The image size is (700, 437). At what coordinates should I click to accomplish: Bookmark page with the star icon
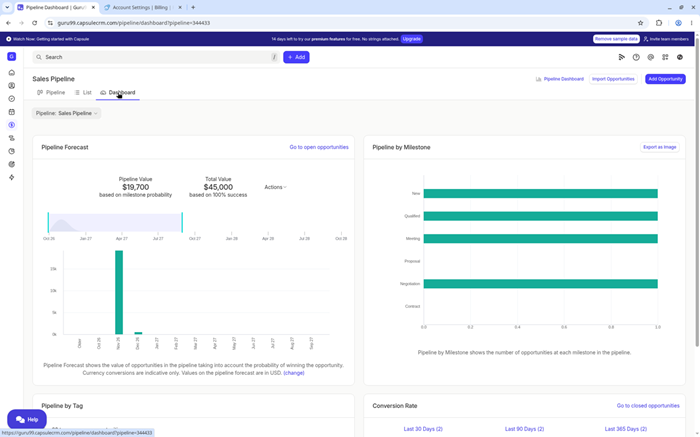coord(640,23)
